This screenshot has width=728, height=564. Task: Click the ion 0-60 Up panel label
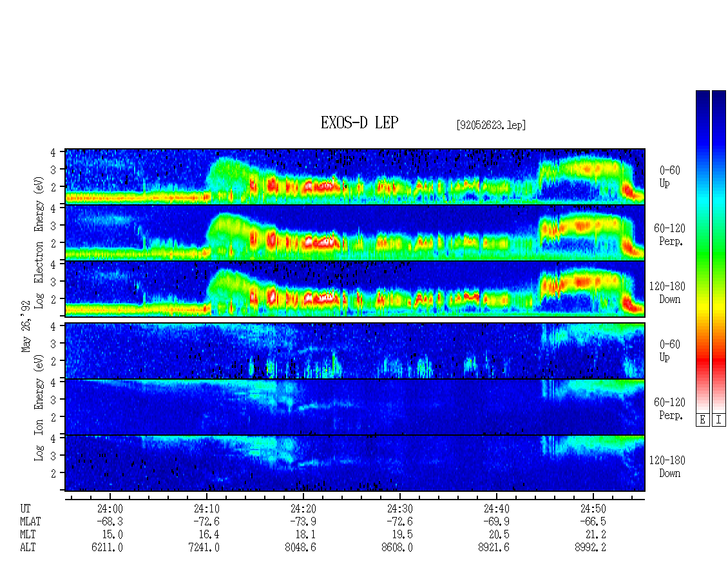tap(669, 350)
